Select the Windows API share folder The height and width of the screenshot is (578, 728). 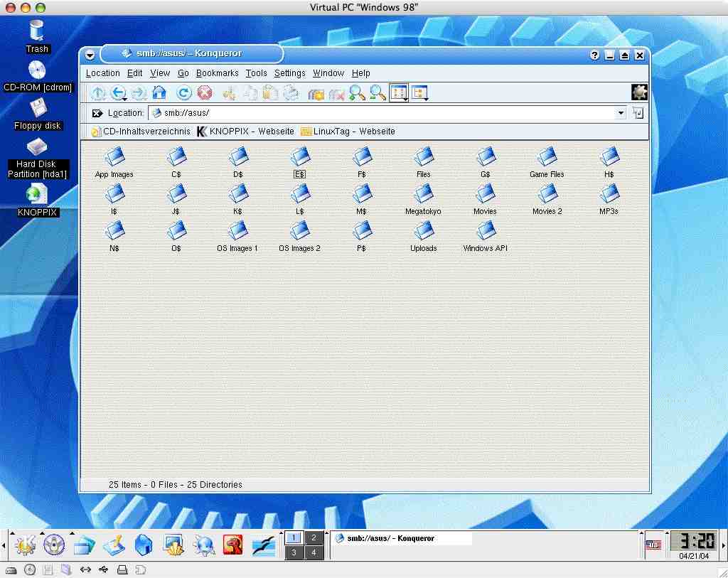pos(485,237)
